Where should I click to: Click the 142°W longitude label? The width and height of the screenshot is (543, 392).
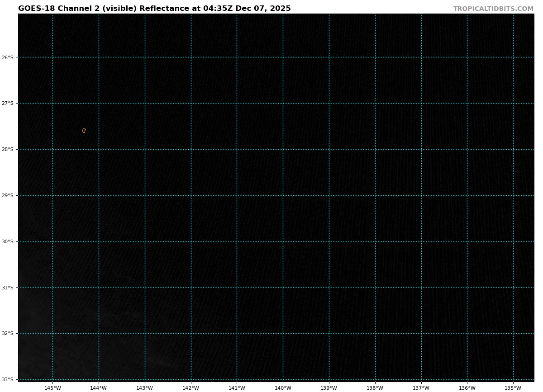coord(191,388)
